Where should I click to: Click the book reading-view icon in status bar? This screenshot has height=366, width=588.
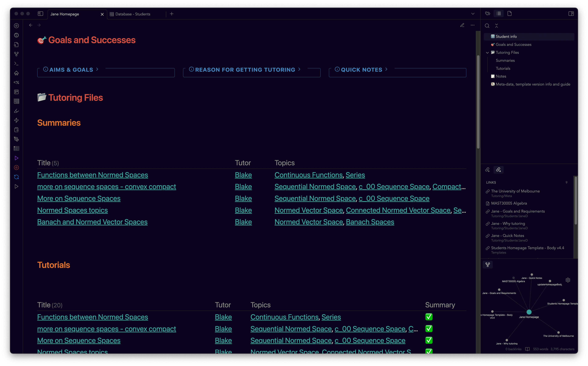[x=527, y=349]
